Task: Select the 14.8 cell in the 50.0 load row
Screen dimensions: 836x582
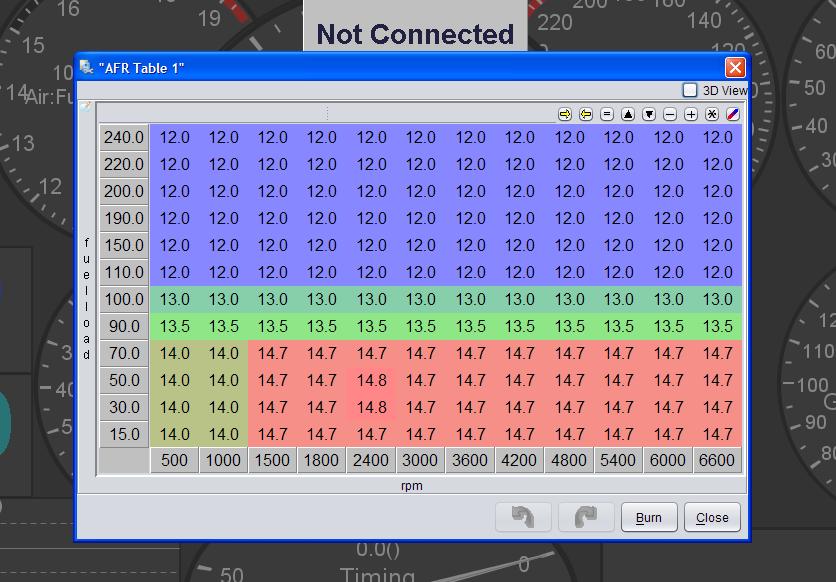Action: point(372,381)
